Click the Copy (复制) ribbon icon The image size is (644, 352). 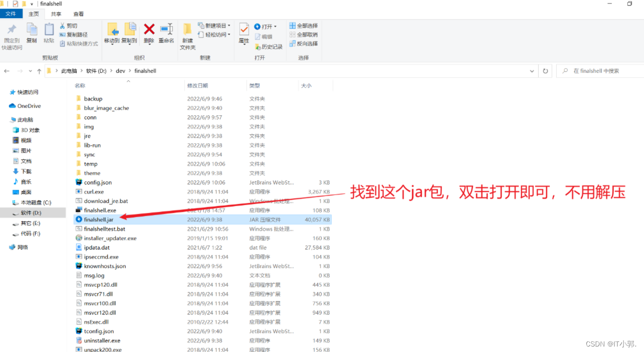[x=32, y=33]
